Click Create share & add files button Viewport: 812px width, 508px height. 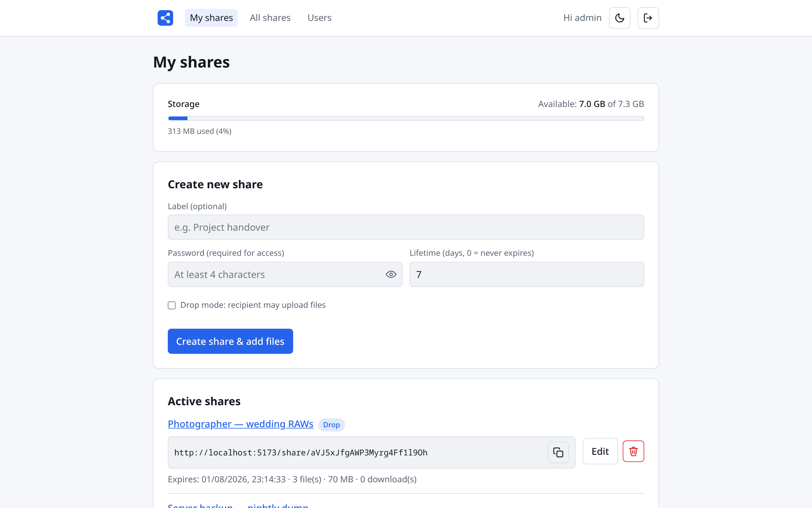tap(230, 341)
